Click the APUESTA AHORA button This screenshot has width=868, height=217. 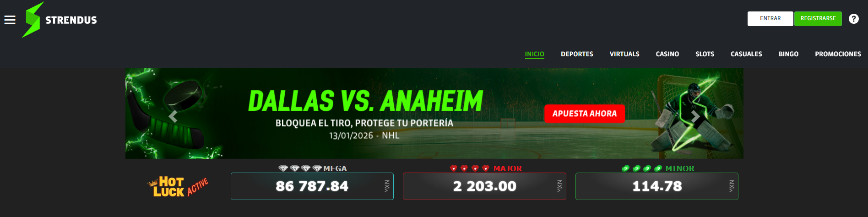[x=584, y=114]
